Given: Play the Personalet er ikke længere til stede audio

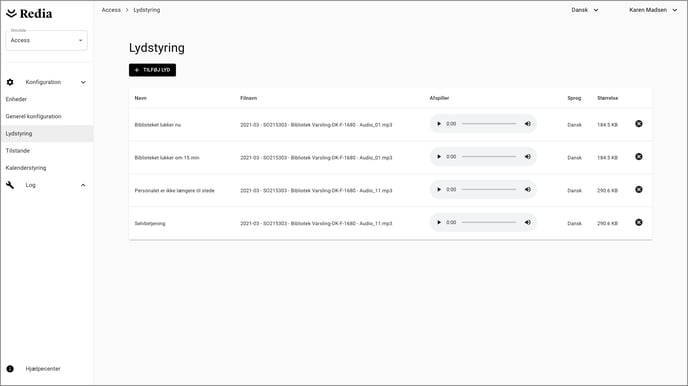Looking at the screenshot, I should [x=439, y=190].
